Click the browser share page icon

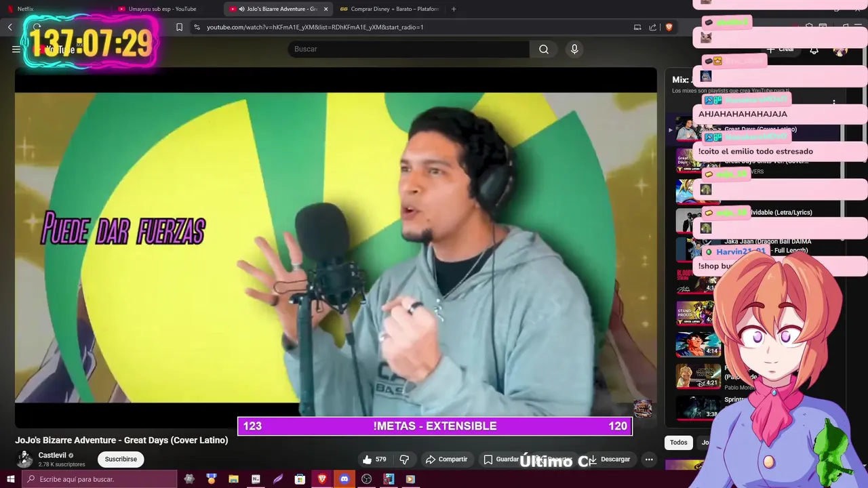[x=652, y=27]
